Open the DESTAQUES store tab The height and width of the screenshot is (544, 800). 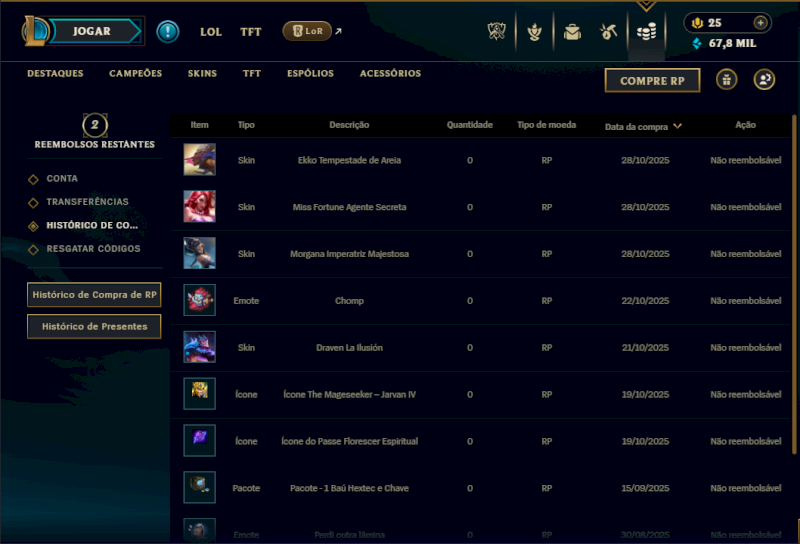(x=55, y=73)
